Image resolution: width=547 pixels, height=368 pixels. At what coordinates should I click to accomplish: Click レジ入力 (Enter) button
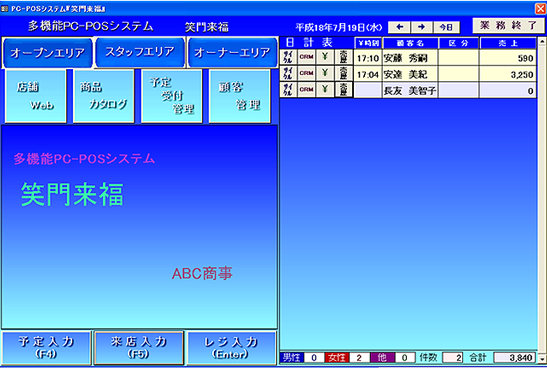coord(232,348)
